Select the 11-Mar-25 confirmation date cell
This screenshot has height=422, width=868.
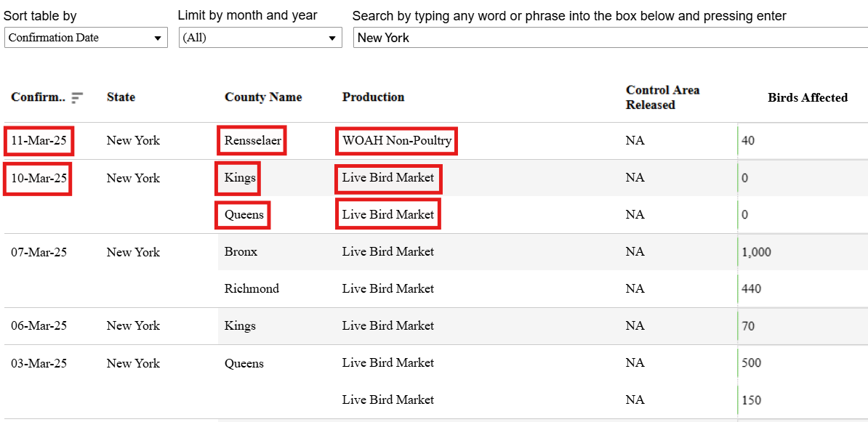[x=39, y=141]
